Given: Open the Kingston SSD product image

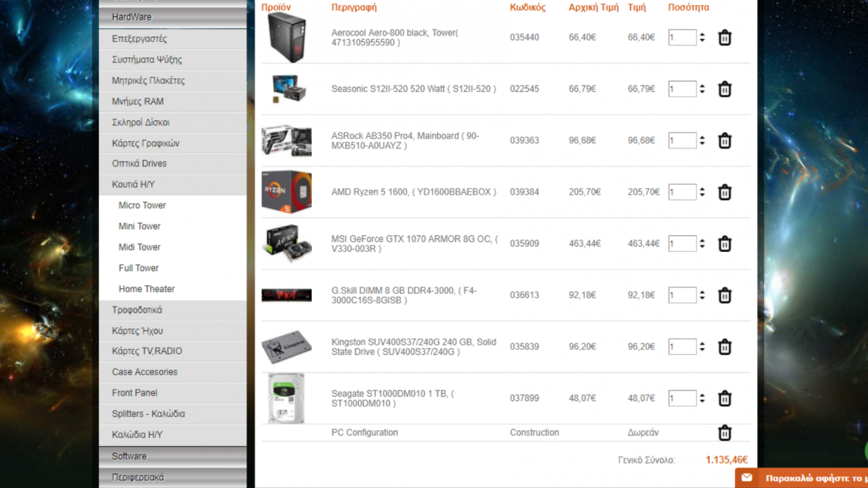Looking at the screenshot, I should point(286,347).
